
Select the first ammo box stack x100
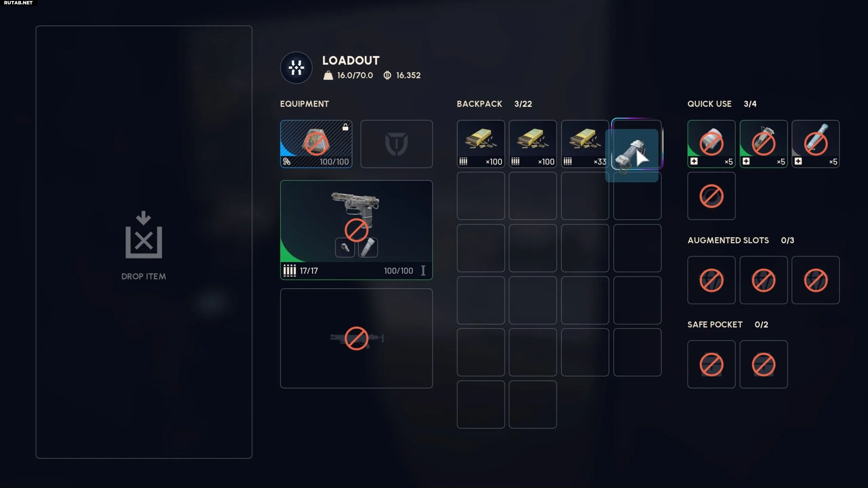coord(481,144)
